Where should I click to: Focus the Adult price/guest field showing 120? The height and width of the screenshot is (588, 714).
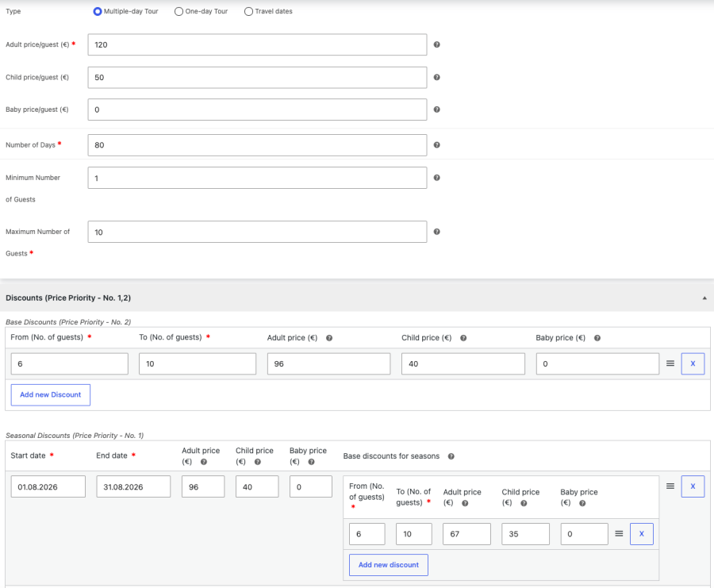[257, 44]
